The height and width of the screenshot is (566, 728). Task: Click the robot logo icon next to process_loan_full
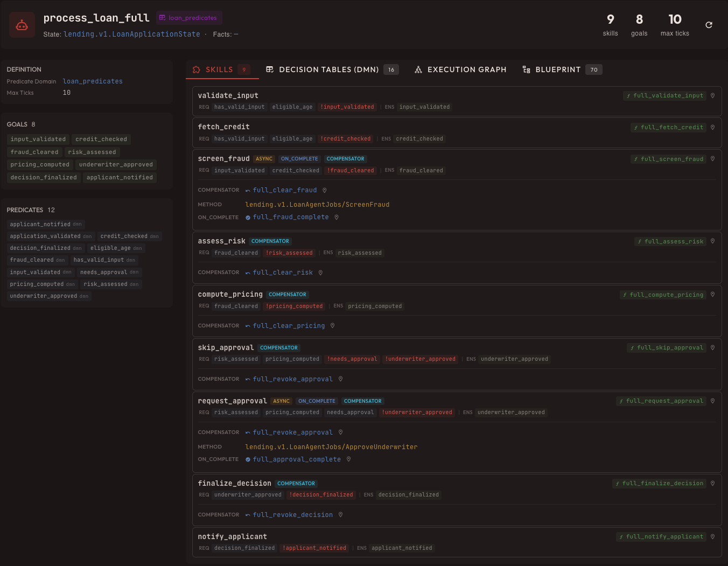[x=22, y=24]
